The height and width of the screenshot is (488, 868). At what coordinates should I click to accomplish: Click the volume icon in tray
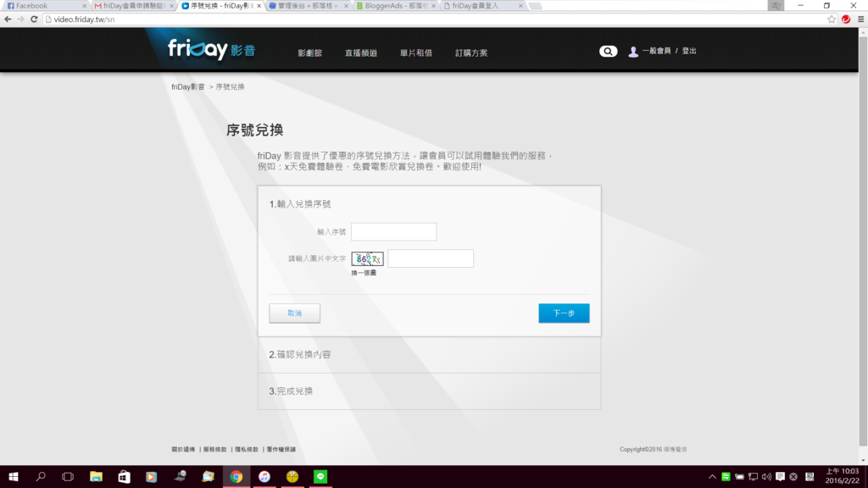766,476
